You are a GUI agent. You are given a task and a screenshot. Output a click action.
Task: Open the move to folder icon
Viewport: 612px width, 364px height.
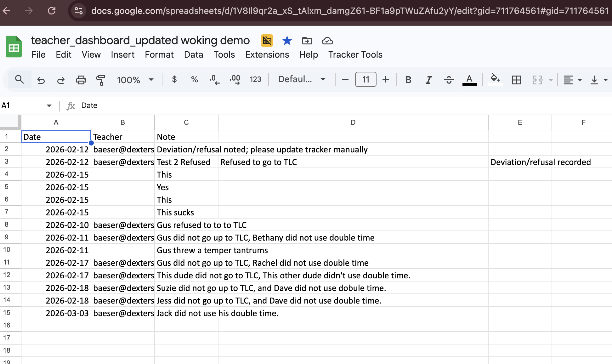click(x=307, y=41)
